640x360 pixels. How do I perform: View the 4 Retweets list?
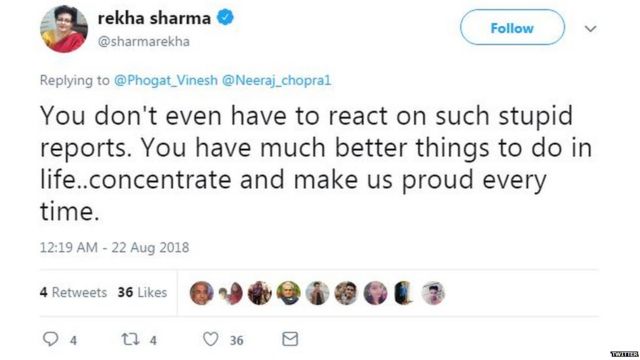point(73,292)
